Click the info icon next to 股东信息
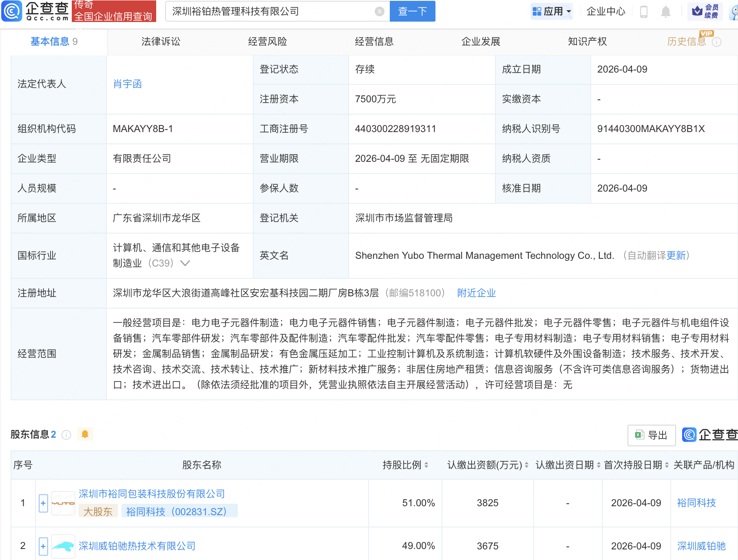Image resolution: width=738 pixels, height=560 pixels. 66,435
